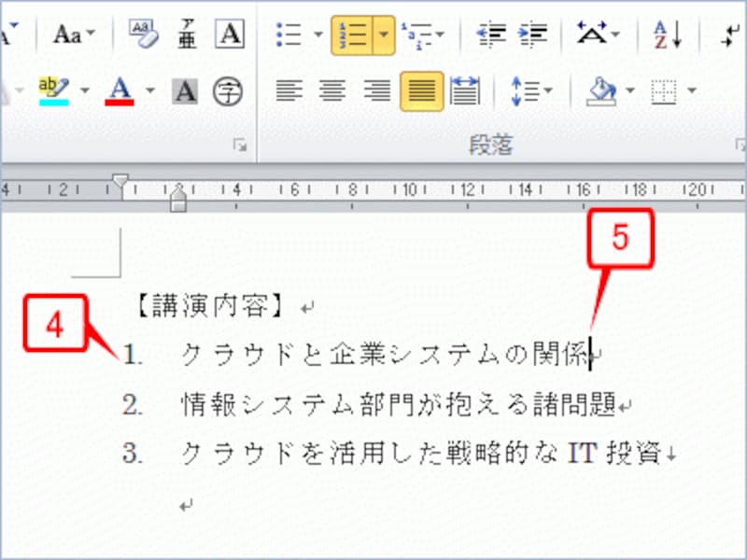Open the Phonetic Guide (ruby) icon
The image size is (747, 560).
188,34
